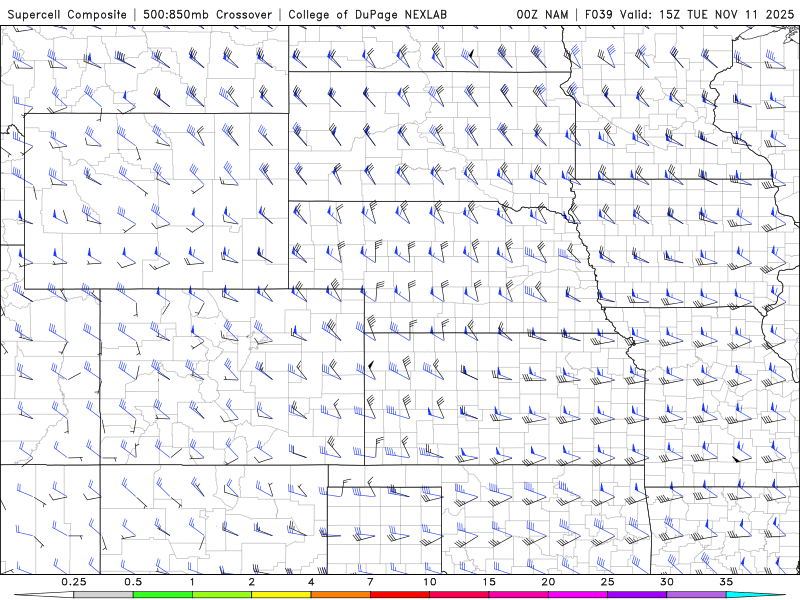Select the cyan arrow end of color bar
The image size is (800, 600).
coord(756,595)
